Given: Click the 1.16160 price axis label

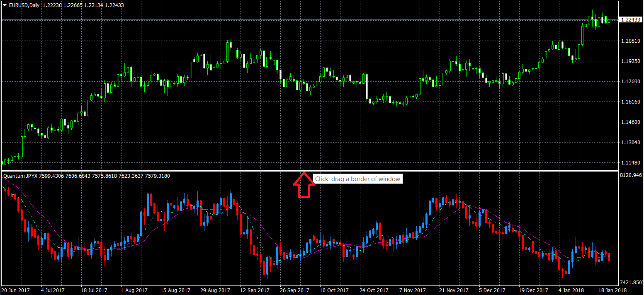Looking at the screenshot, I should [630, 102].
